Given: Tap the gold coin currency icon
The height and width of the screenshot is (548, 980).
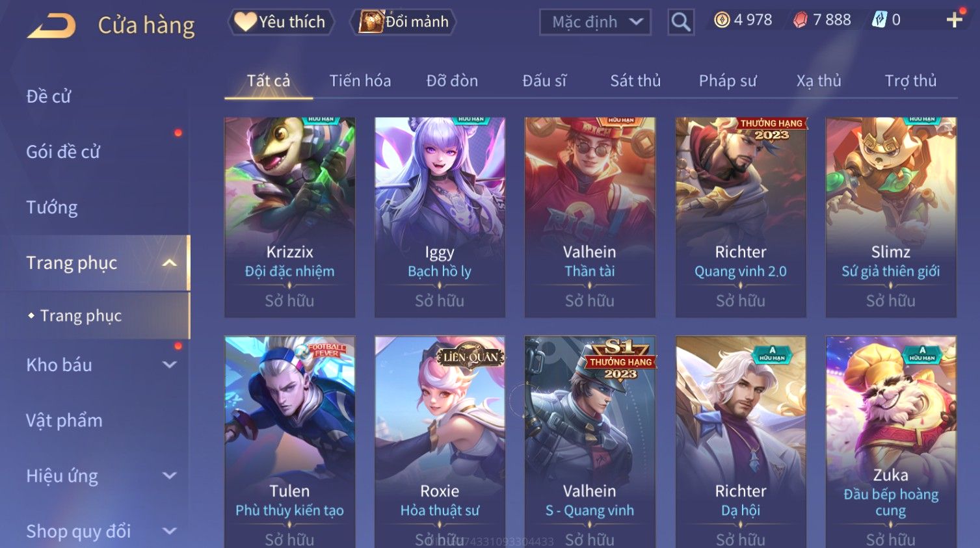Looking at the screenshot, I should coord(722,20).
